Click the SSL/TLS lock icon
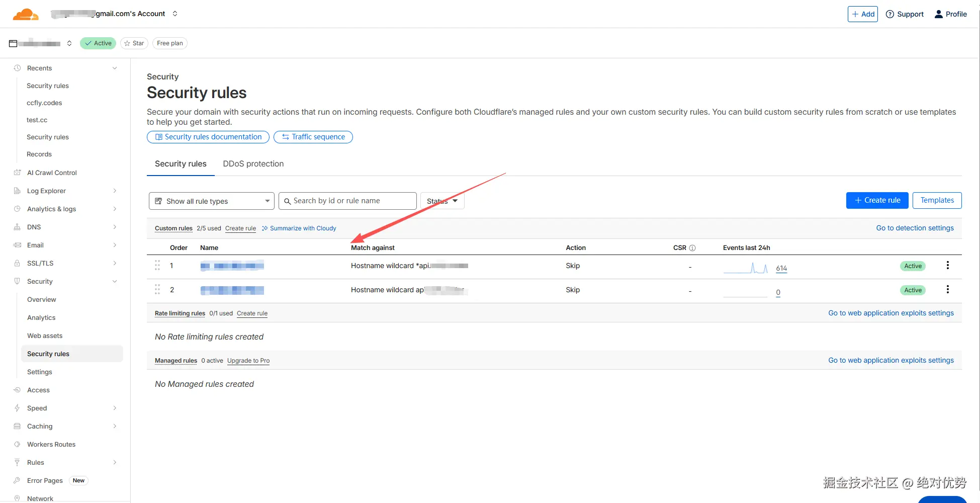980x503 pixels. tap(17, 263)
